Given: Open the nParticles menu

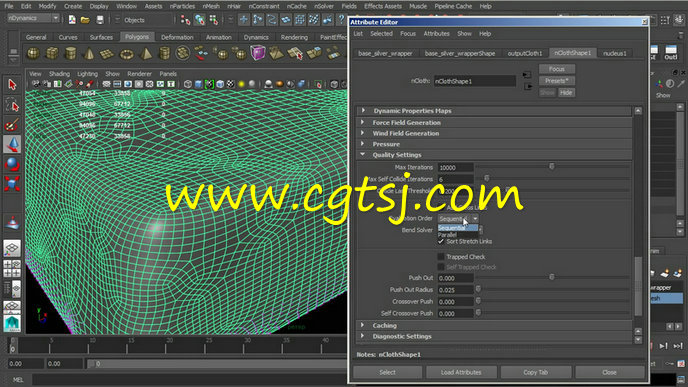Looking at the screenshot, I should (x=182, y=6).
